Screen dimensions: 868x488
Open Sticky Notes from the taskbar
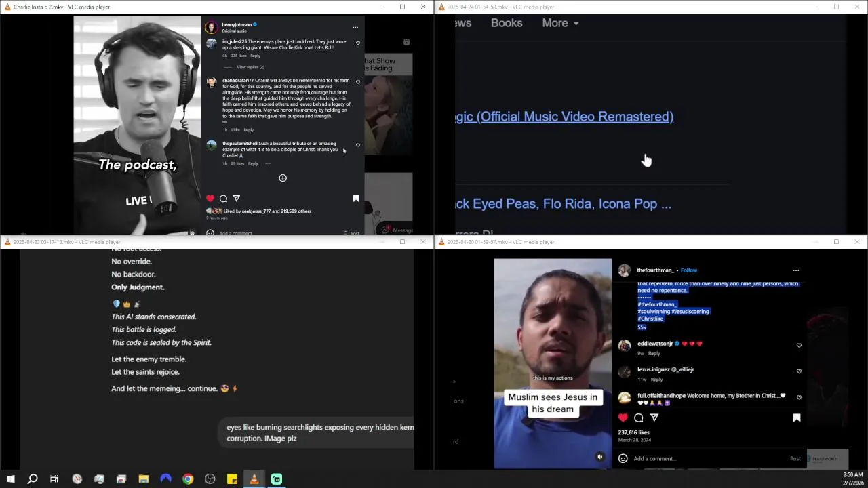(232, 479)
